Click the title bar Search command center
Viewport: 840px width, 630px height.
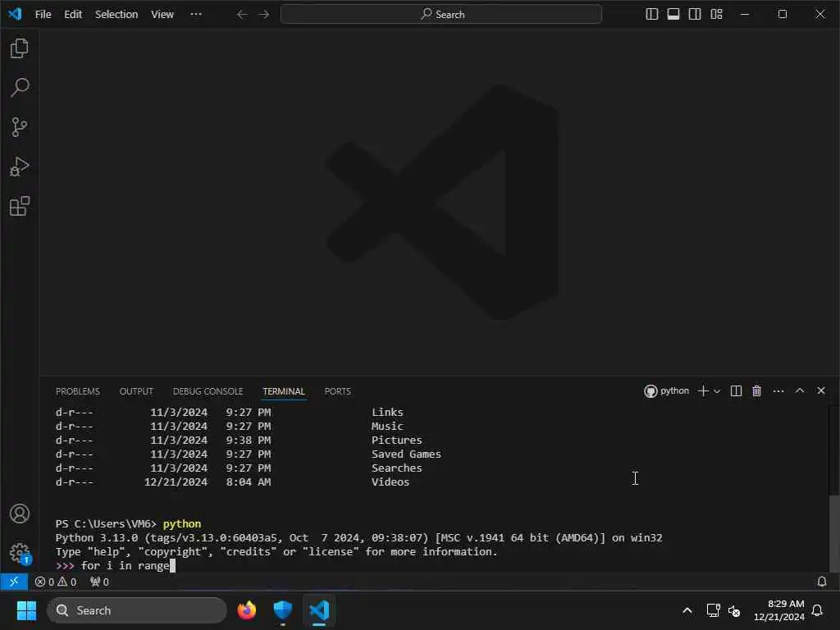[441, 15]
